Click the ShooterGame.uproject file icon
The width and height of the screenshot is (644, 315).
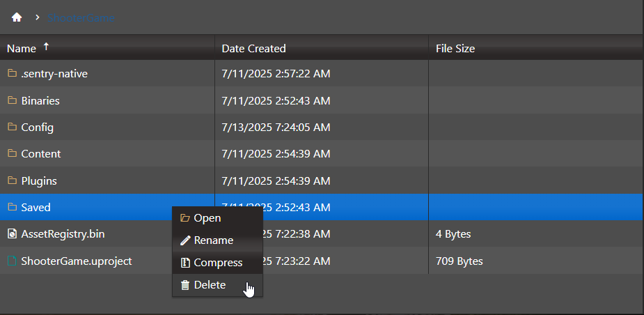[13, 261]
